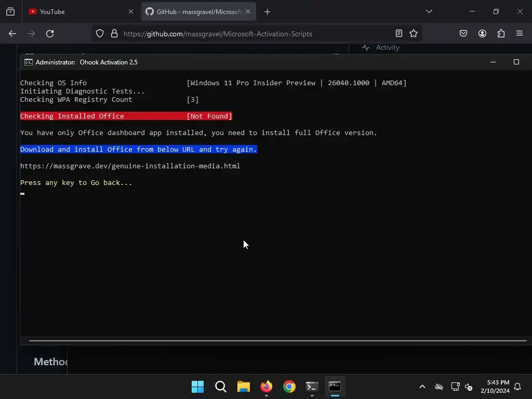
Task: Open the clock showing 5:43 PM
Action: coord(495,387)
